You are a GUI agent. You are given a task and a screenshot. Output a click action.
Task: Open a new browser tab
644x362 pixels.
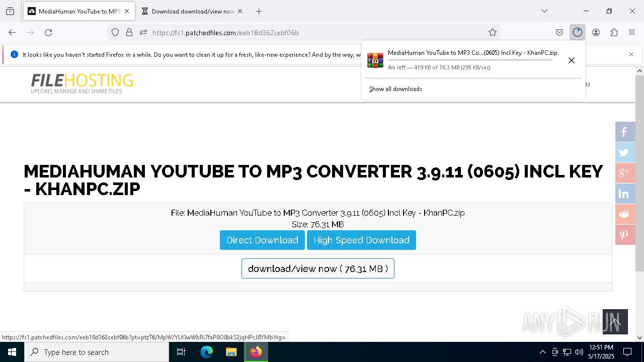pos(259,11)
